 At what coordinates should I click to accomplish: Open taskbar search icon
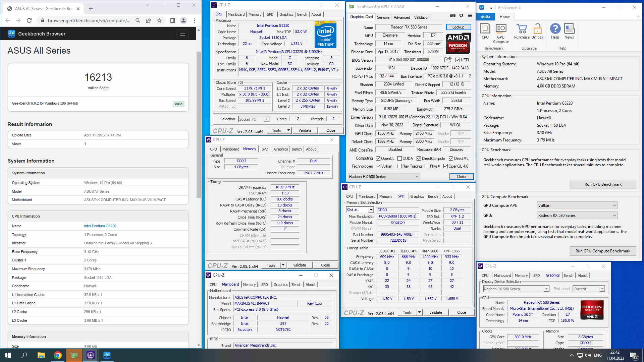pos(24,355)
